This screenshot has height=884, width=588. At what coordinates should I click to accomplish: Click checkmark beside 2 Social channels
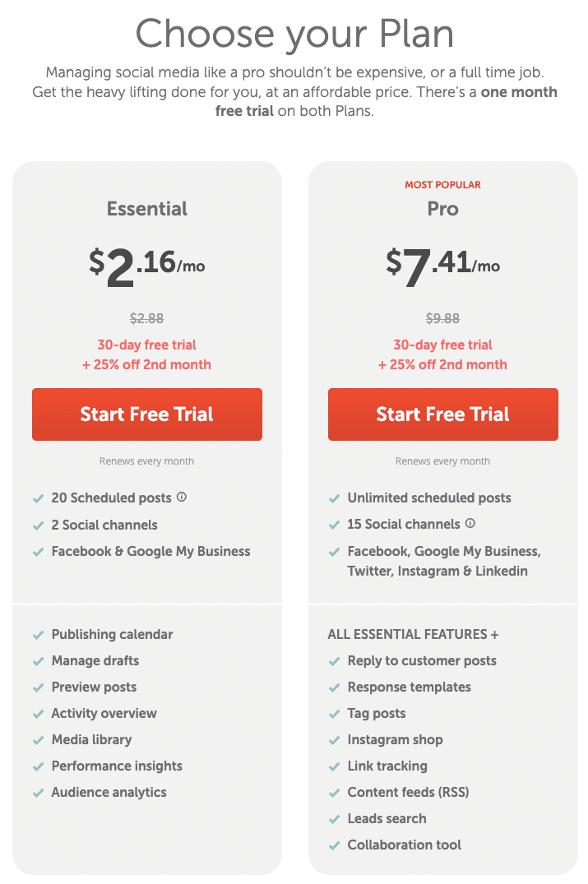39,526
